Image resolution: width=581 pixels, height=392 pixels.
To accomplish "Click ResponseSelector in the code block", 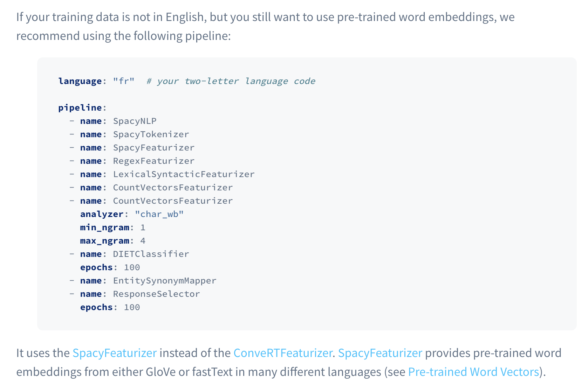I will [156, 294].
